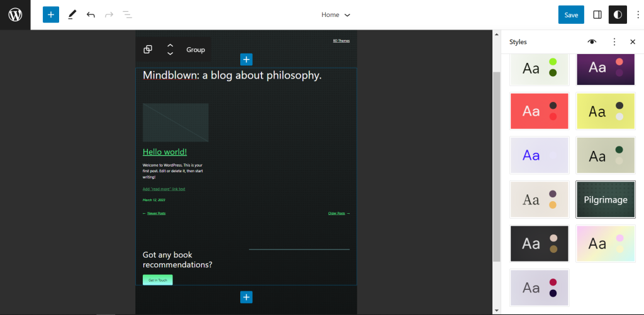Select the Tools pencil icon
This screenshot has width=644, height=315.
(x=72, y=15)
